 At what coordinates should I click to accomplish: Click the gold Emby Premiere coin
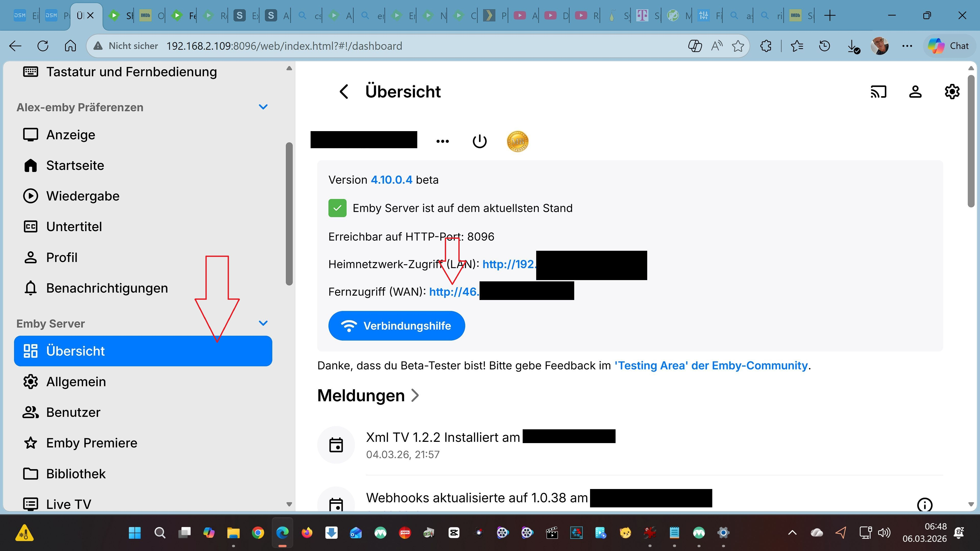[517, 142]
